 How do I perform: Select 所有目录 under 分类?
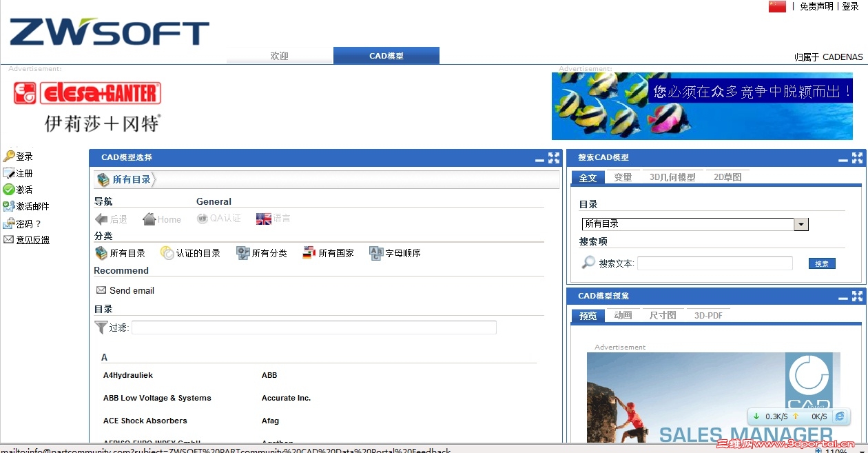coord(120,253)
